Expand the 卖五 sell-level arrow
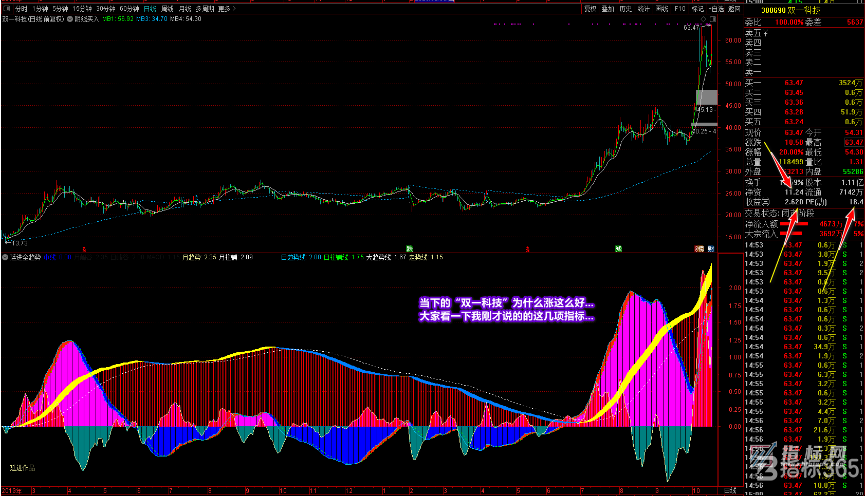868x496 pixels. coord(767,33)
